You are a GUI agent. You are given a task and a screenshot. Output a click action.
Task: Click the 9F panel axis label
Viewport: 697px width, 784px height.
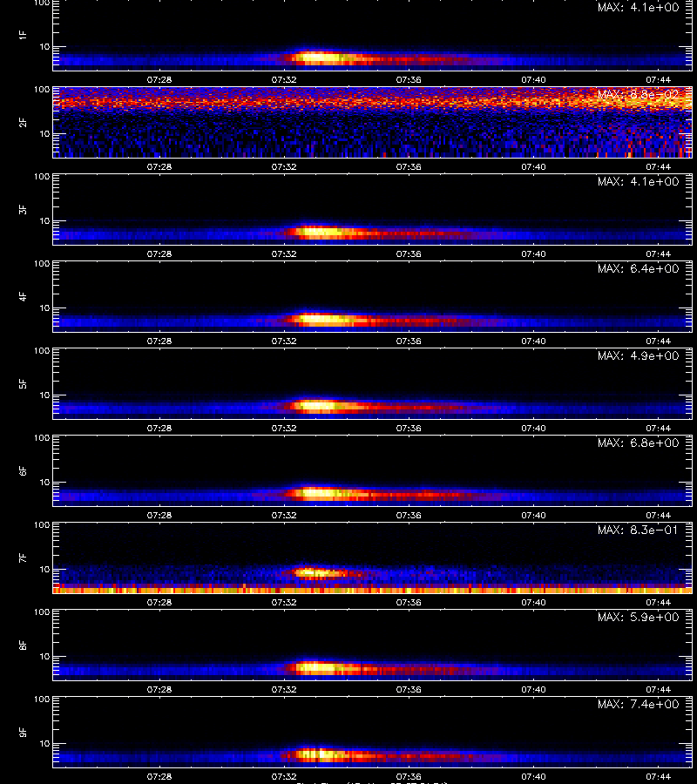(23, 732)
